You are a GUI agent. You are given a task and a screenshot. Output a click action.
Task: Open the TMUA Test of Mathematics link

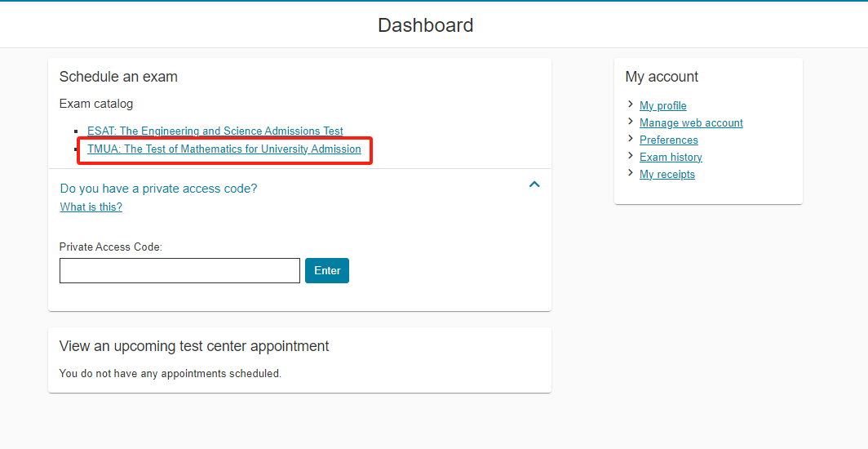click(x=224, y=149)
